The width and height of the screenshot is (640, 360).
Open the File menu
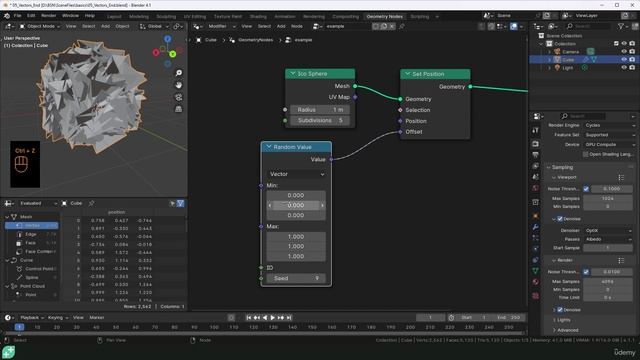click(x=18, y=16)
